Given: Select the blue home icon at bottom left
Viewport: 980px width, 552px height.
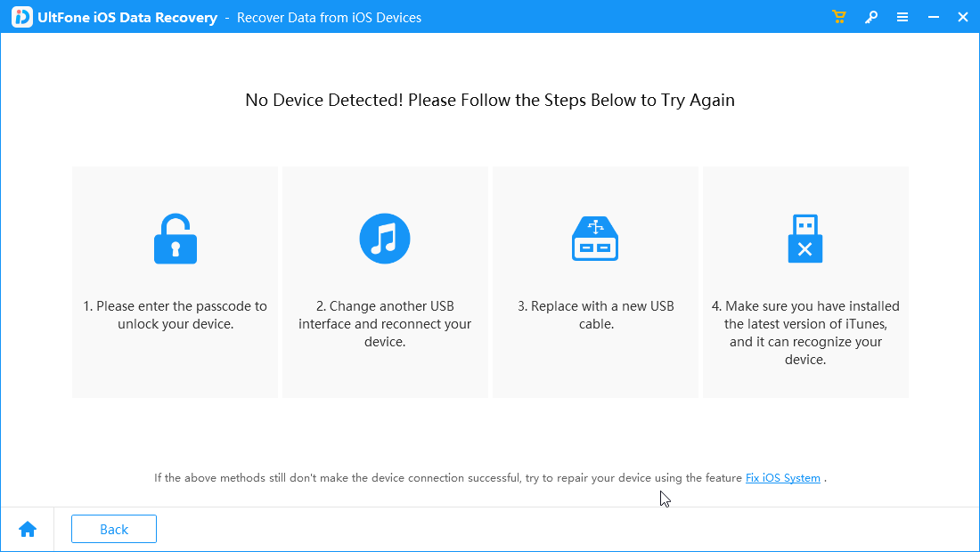Looking at the screenshot, I should coord(28,529).
